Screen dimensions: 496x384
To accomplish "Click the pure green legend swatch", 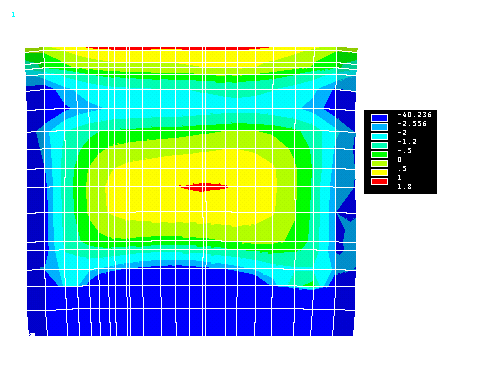I will [x=379, y=154].
